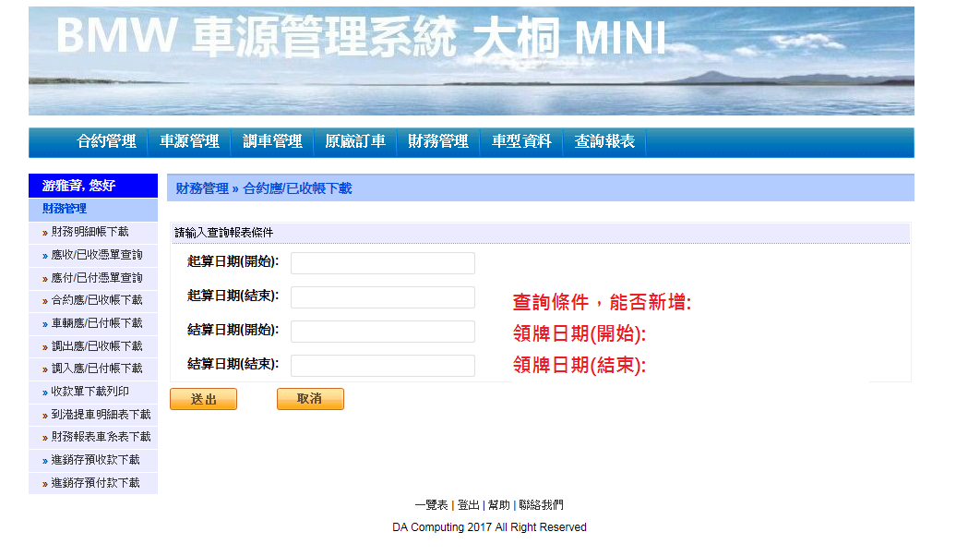Open the 合約管理 menu

(106, 142)
